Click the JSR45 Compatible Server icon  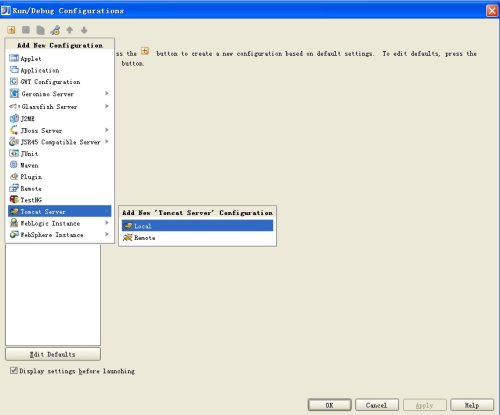[x=14, y=142]
